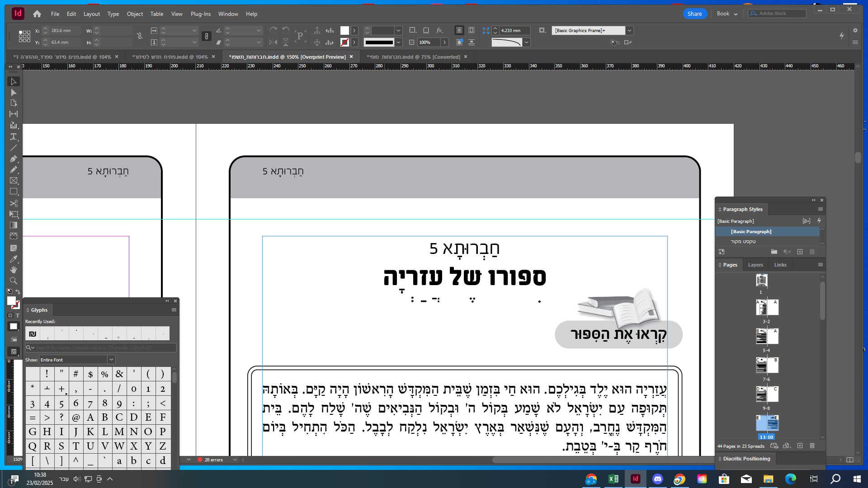
Task: Open the 5-4 spread thumbnail in Pages
Action: point(767,337)
